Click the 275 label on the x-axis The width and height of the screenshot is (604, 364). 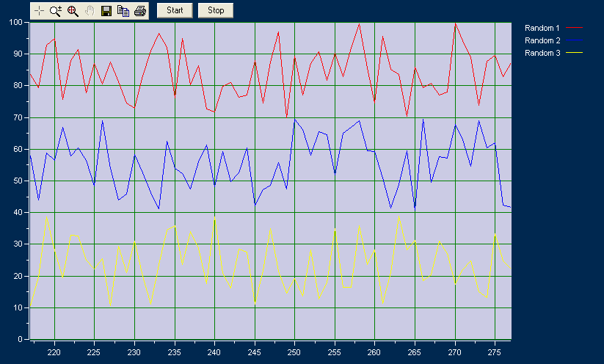(495, 353)
